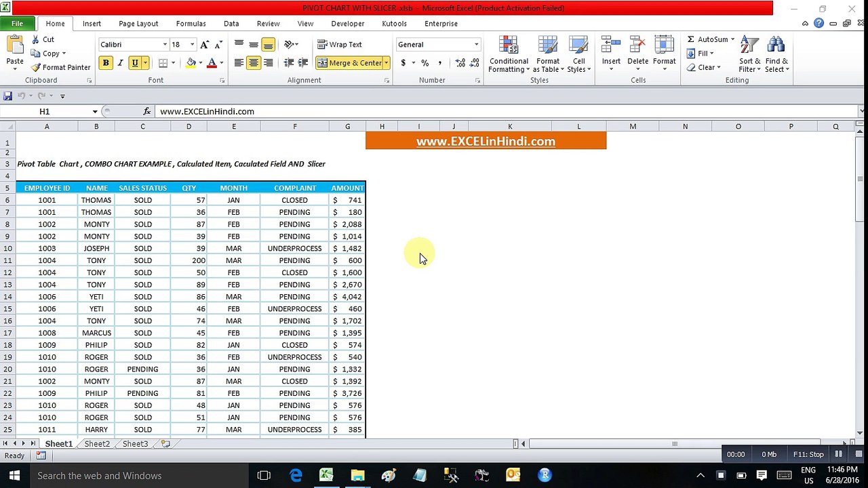Open Microsoft Edge from taskbar
This screenshot has width=868, height=488.
point(296,475)
